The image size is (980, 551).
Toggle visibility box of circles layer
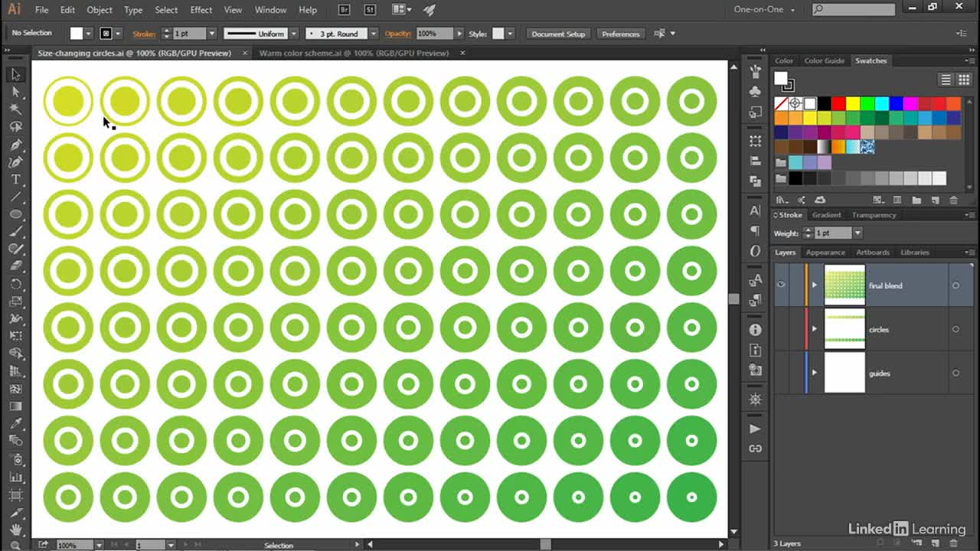[x=781, y=329]
